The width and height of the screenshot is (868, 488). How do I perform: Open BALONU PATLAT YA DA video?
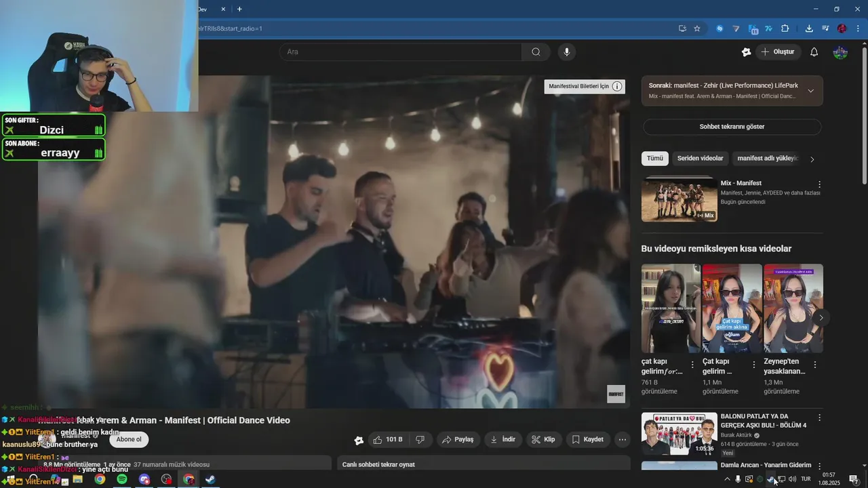pos(679,434)
